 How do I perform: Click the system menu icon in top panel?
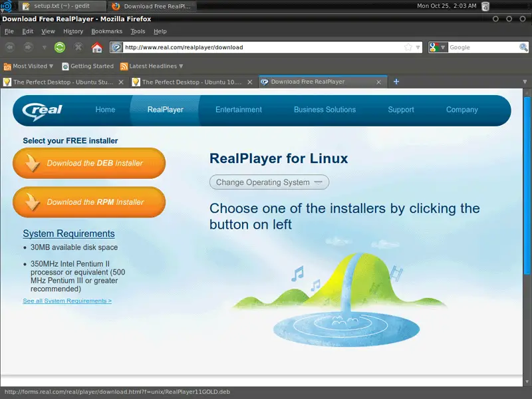click(6, 6)
